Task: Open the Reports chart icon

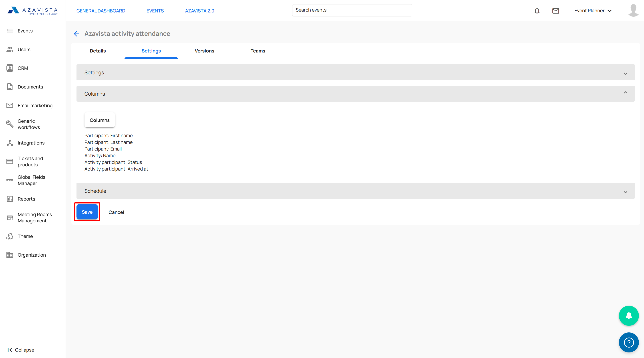Action: tap(10, 199)
